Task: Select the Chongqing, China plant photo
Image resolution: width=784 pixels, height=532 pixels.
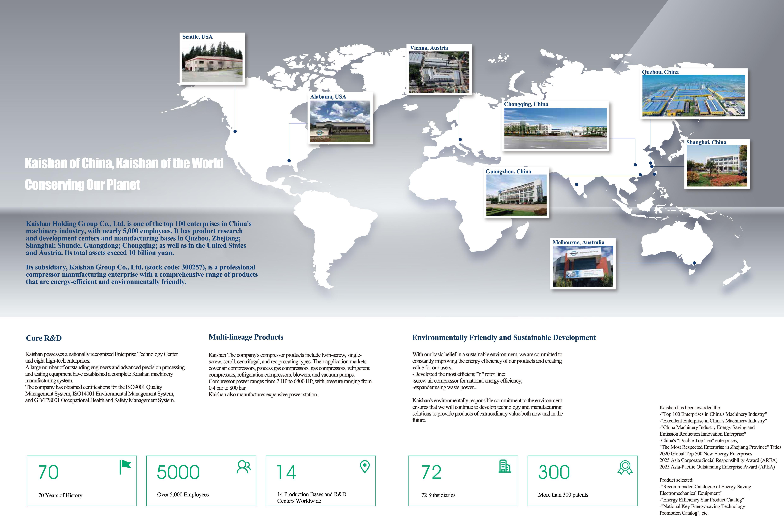Action: tap(555, 128)
